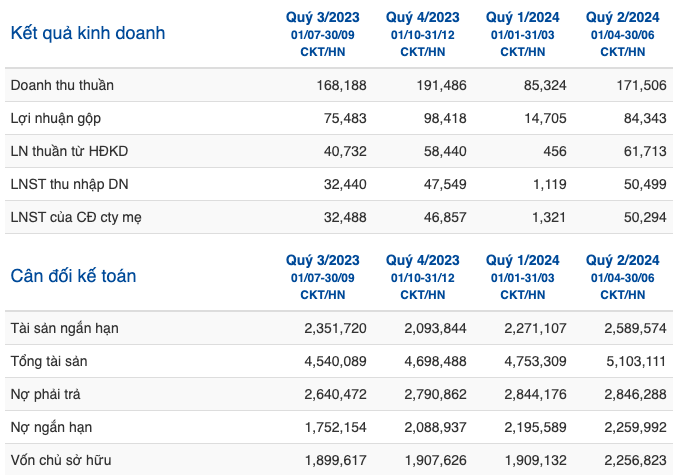Click the Tài sản ngắn hạn row

(x=339, y=328)
